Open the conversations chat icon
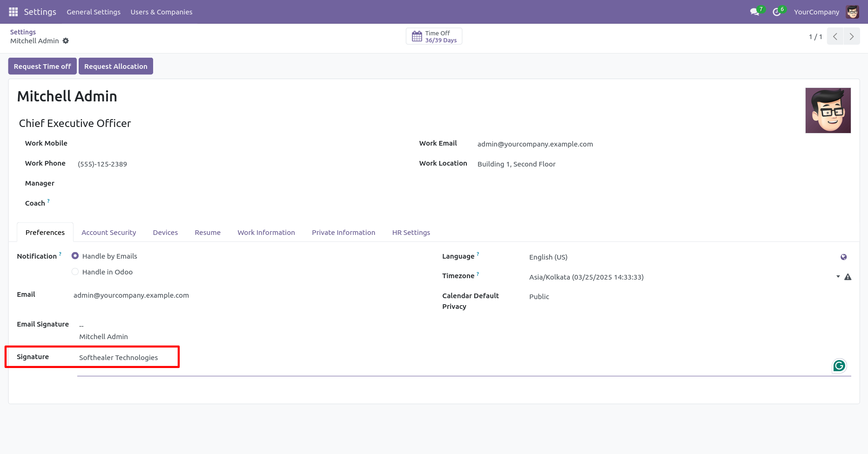Viewport: 868px width, 454px height. (754, 12)
